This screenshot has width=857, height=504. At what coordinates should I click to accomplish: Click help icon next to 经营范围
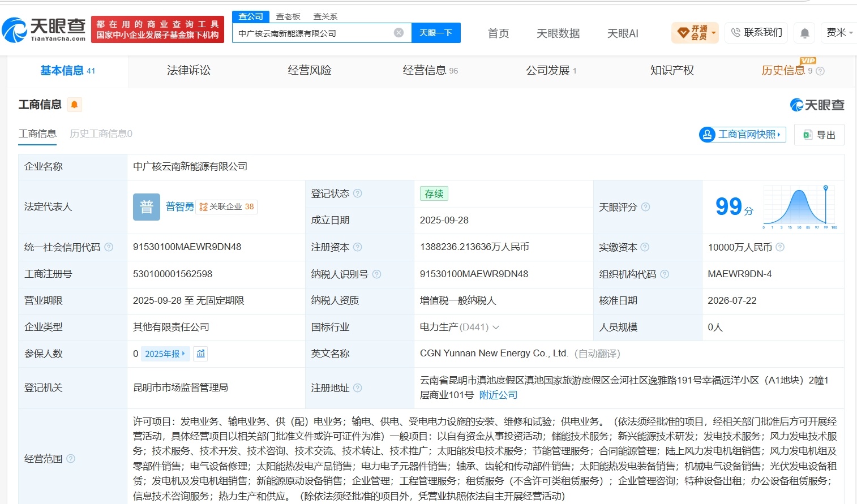coord(71,459)
